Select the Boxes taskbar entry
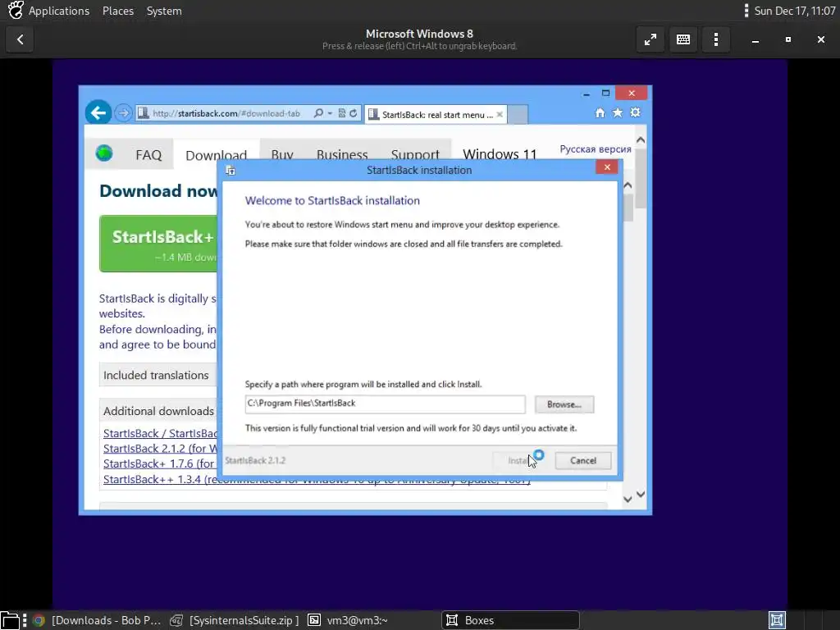 [510, 620]
